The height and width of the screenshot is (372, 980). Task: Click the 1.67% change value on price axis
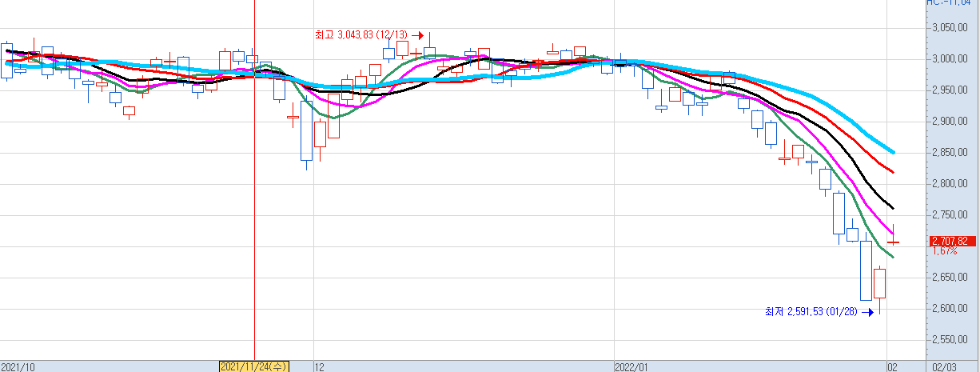tap(944, 251)
